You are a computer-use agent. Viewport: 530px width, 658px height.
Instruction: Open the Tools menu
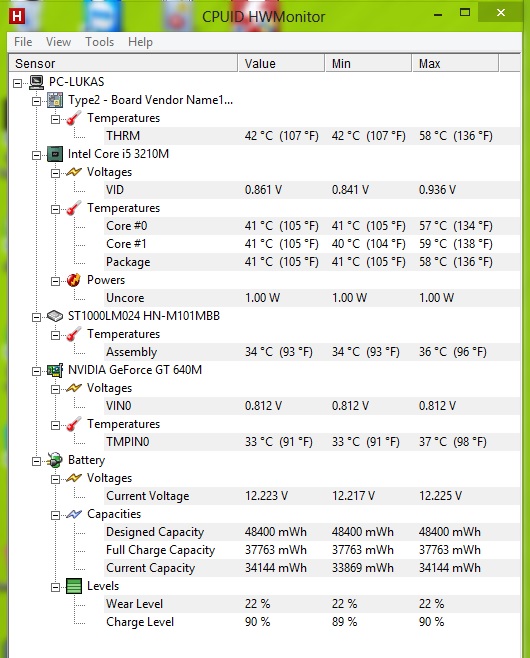[99, 42]
